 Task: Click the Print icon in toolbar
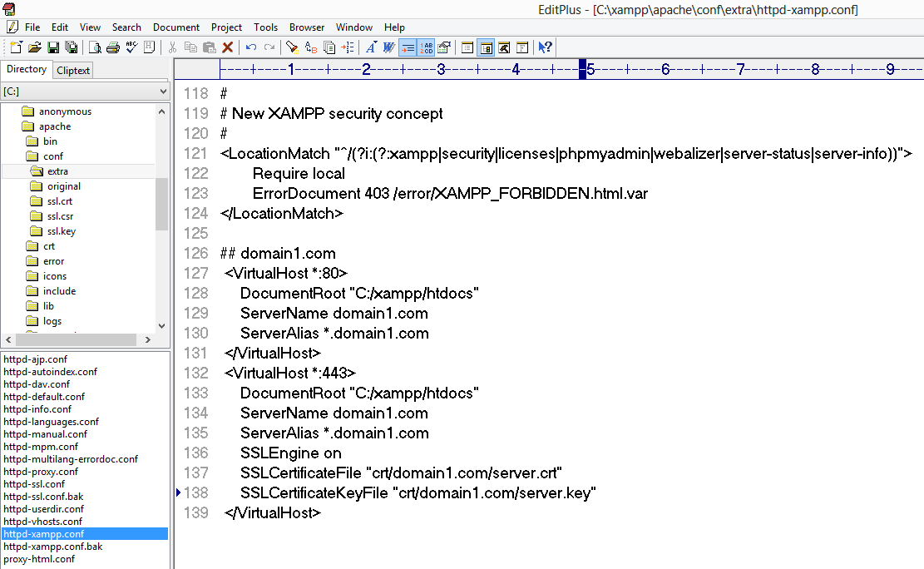pos(113,47)
